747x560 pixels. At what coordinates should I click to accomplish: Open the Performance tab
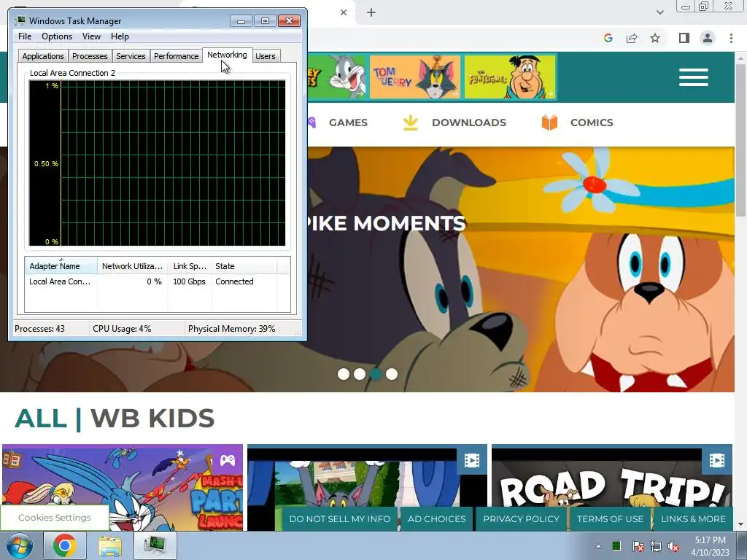(x=176, y=56)
